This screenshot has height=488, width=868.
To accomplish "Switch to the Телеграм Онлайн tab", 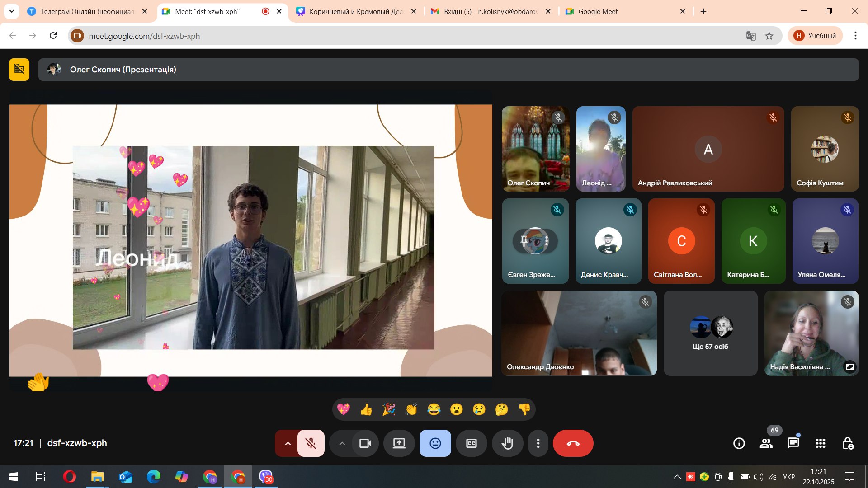I will tap(87, 11).
